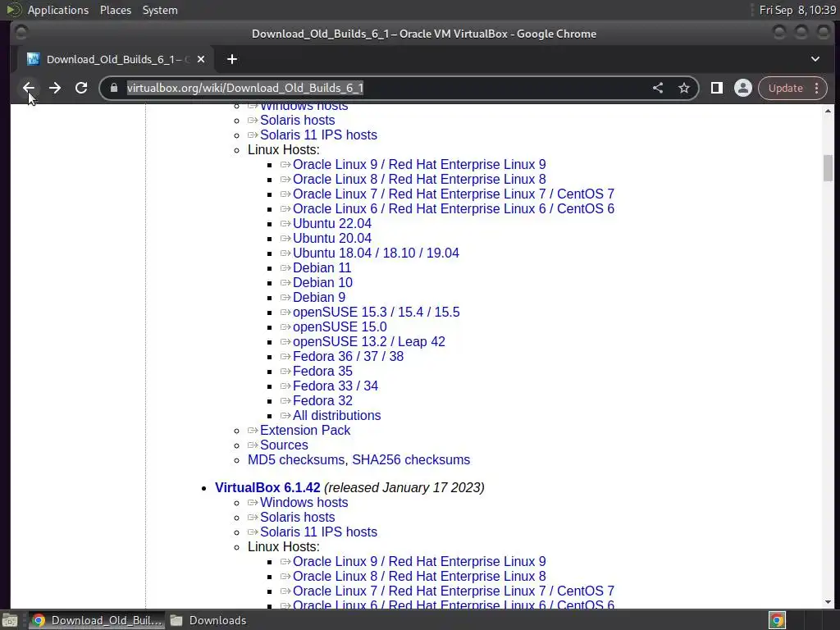
Task: Open Windows hosts under VirtualBox 6.1.42
Action: pyautogui.click(x=304, y=503)
